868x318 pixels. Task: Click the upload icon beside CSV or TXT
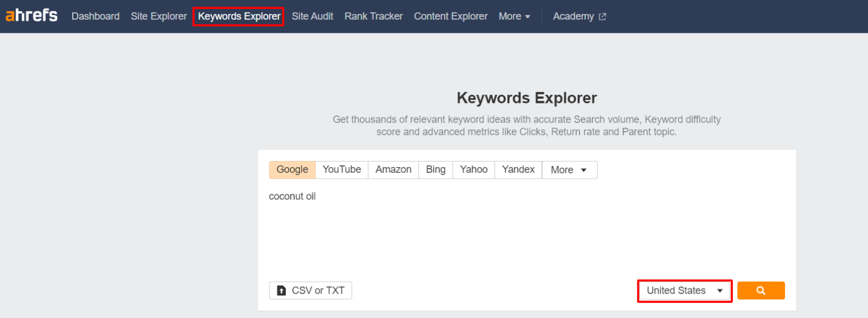281,290
